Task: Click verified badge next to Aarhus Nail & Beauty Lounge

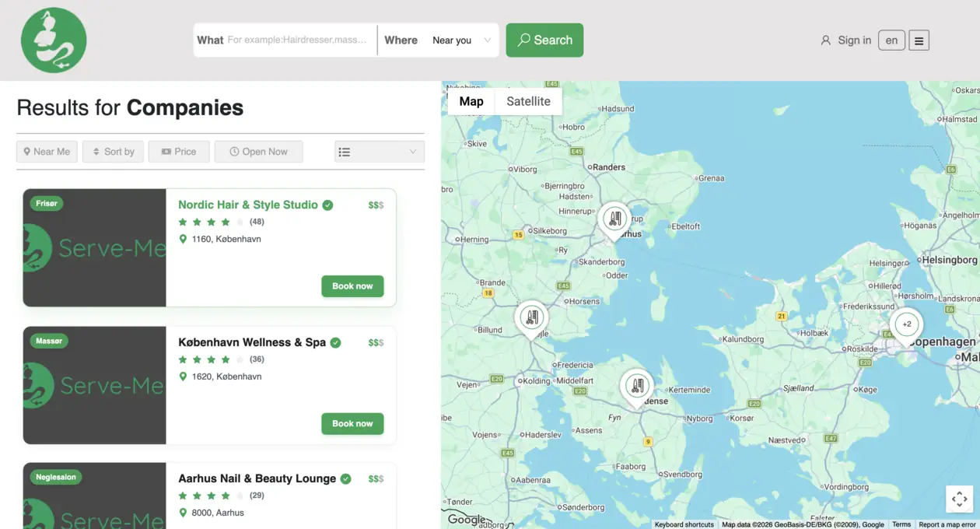Action: [346, 478]
